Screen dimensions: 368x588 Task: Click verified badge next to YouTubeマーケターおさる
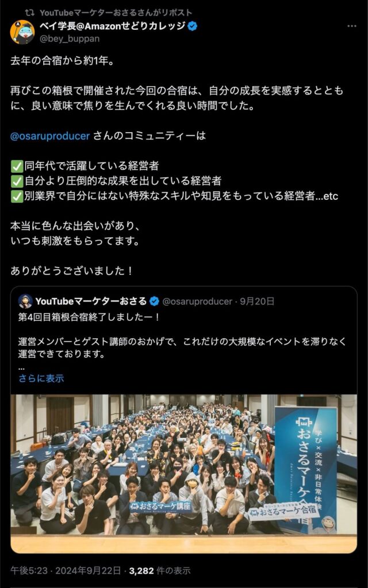154,301
